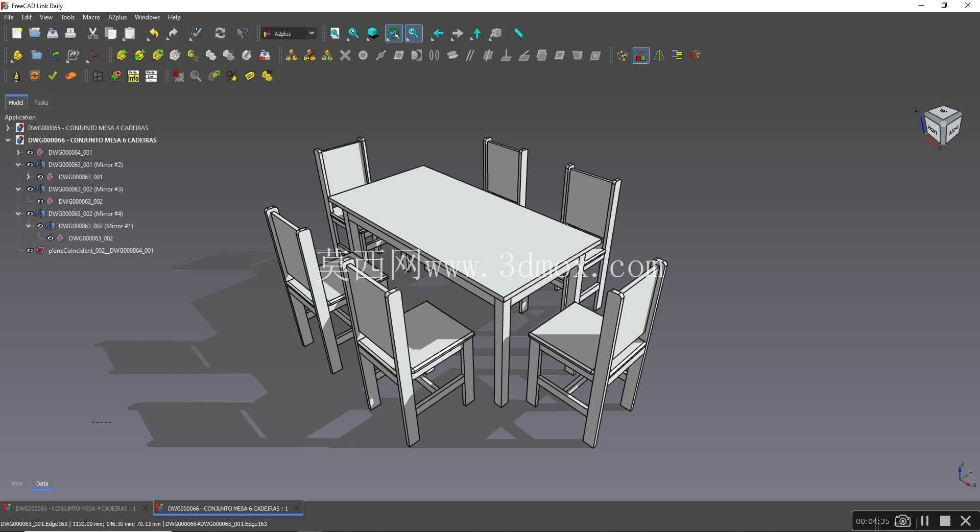The height and width of the screenshot is (532, 980).
Task: Toggle visibility of DWG000063_002 (Mirror #1)
Action: (x=40, y=226)
